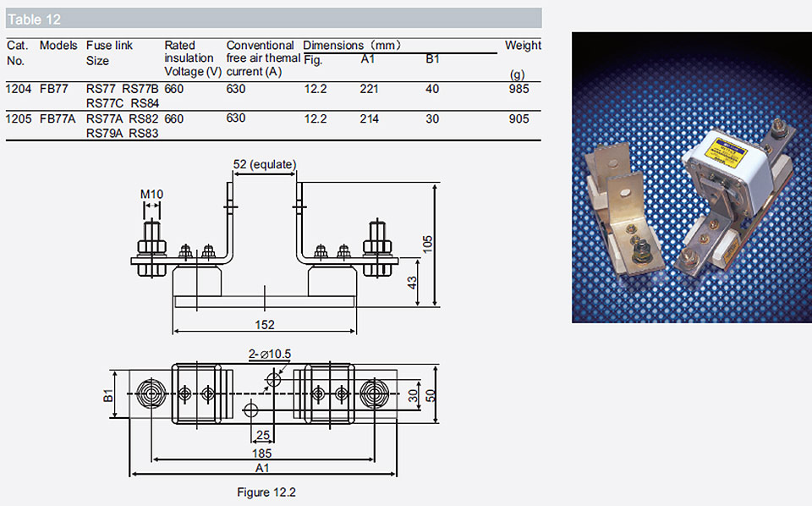Click the "105" height dimension
Image resolution: width=812 pixels, height=506 pixels.
click(x=428, y=245)
